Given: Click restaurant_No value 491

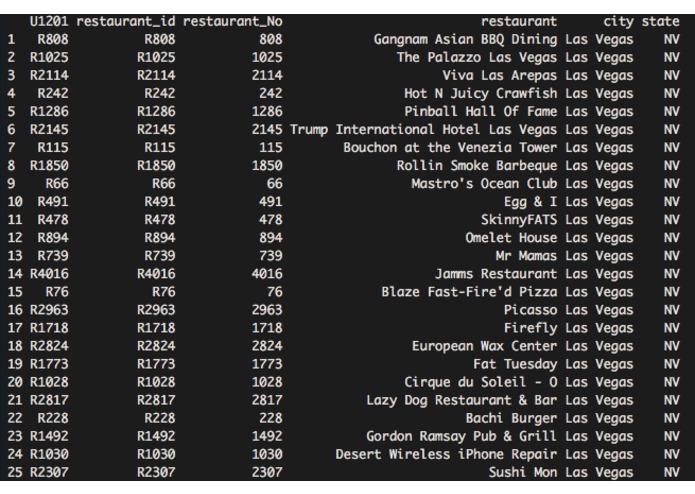Looking at the screenshot, I should (270, 202).
